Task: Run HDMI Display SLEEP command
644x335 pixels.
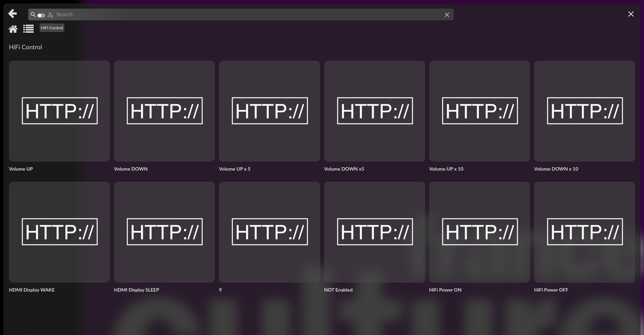Action: click(164, 232)
